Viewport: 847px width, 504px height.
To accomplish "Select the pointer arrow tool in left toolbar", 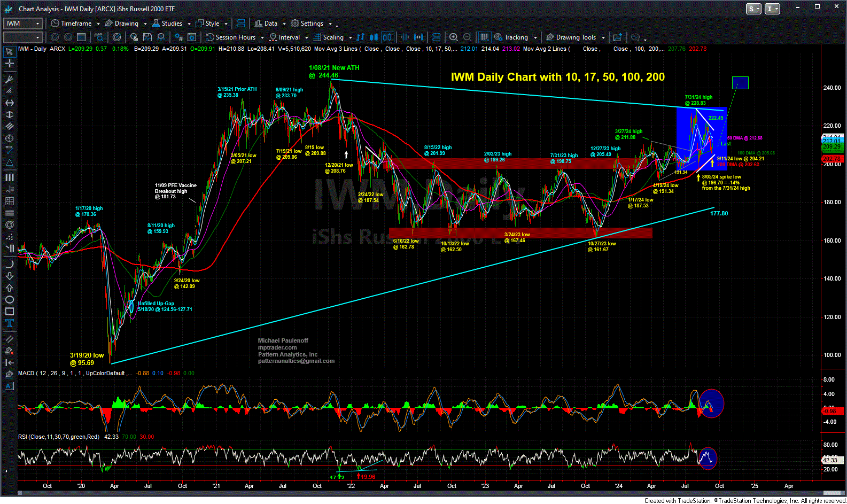I will [x=9, y=52].
